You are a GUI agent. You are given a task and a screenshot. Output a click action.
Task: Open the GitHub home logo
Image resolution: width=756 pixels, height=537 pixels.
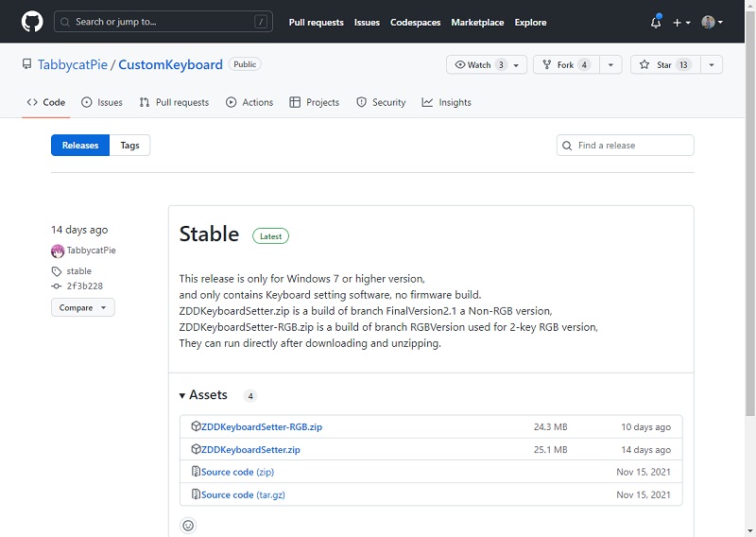click(x=32, y=22)
